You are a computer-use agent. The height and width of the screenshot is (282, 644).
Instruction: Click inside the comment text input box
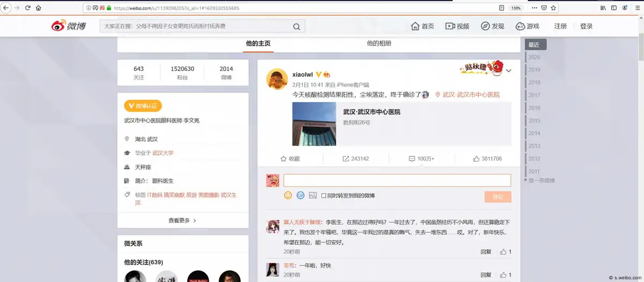397,180
